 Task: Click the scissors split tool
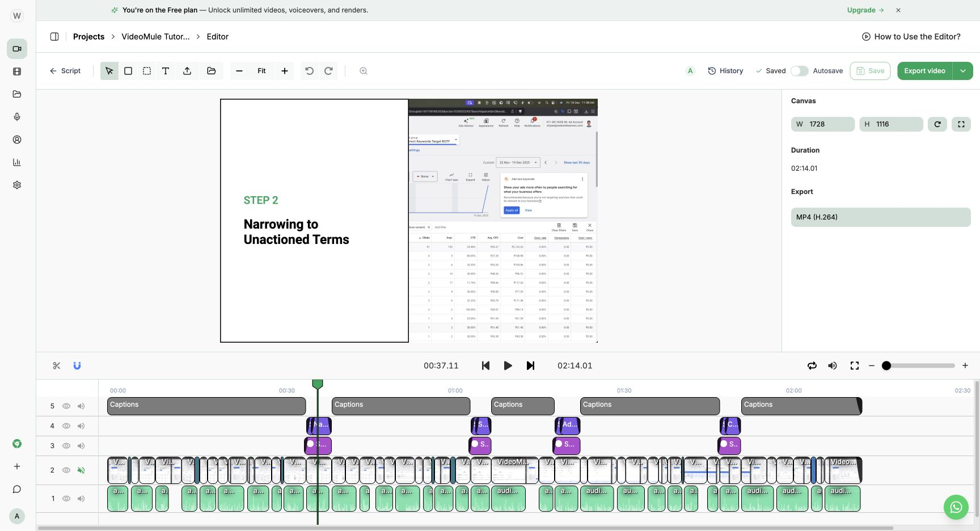57,366
